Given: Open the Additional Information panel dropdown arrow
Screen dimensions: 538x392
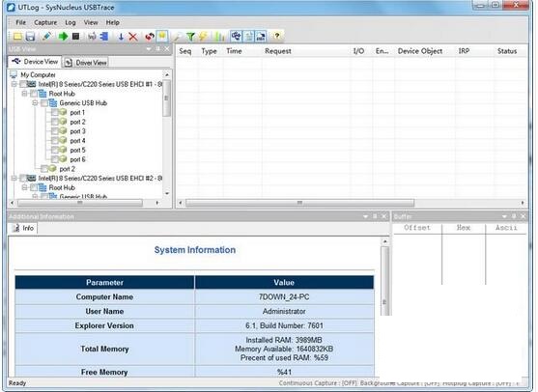Looking at the screenshot, I should tap(365, 216).
